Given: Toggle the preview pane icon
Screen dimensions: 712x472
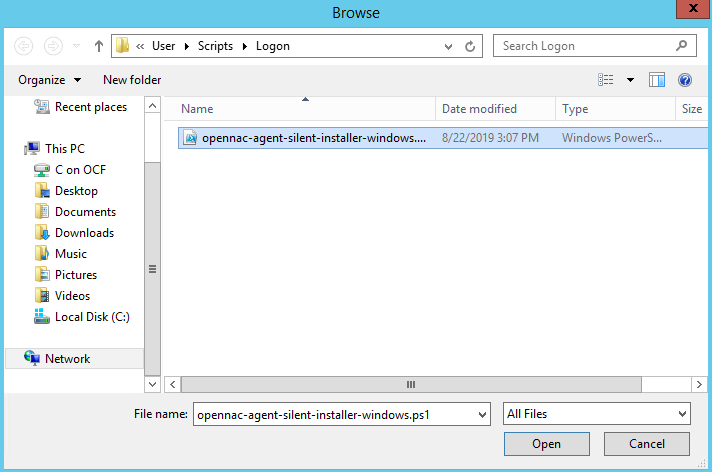Looking at the screenshot, I should pos(657,80).
